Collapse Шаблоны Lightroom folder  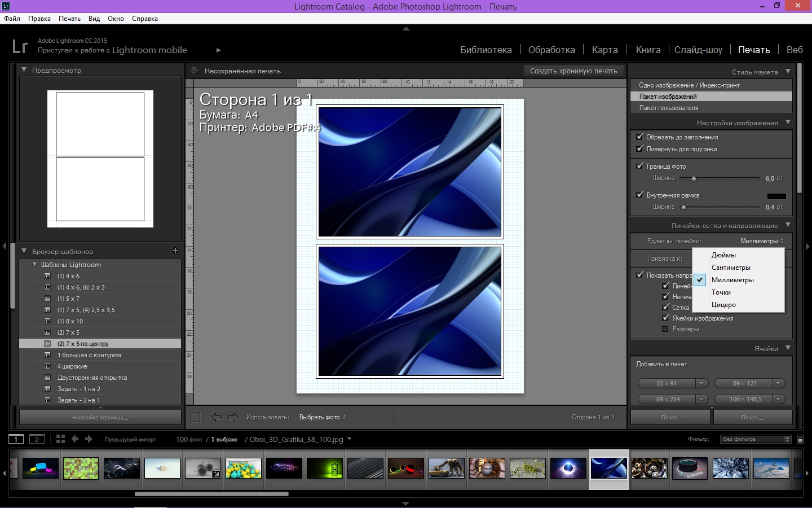pos(34,264)
